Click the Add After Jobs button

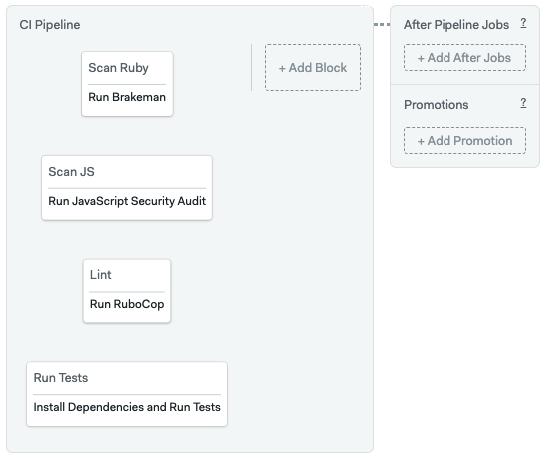point(465,58)
